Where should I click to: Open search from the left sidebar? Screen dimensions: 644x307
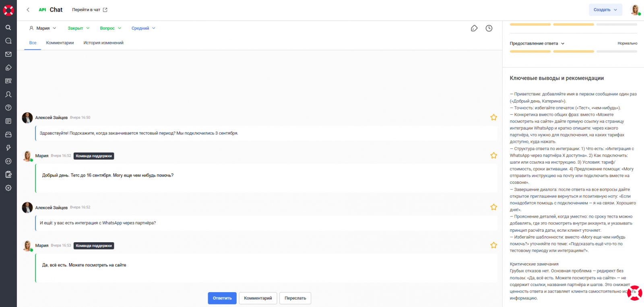[8, 27]
